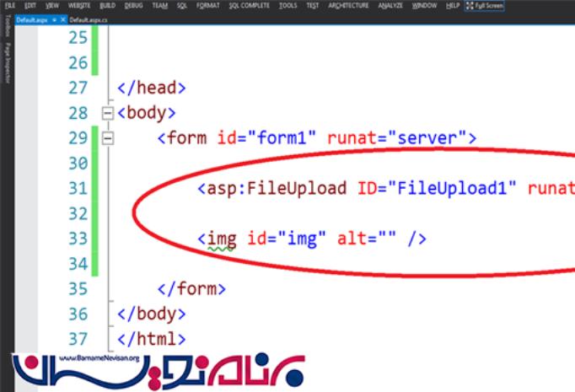This screenshot has height=392, width=575.
Task: Open the FORMAT menu
Action: tap(208, 6)
